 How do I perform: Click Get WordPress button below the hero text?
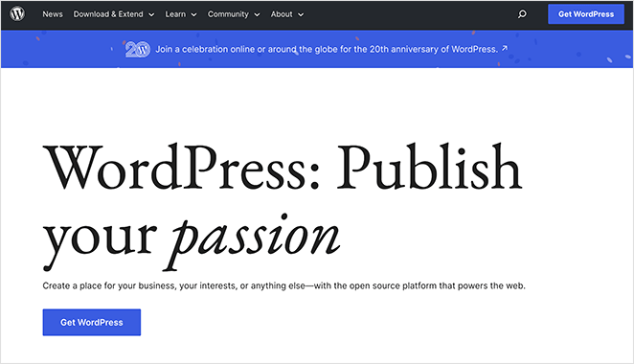pos(92,323)
